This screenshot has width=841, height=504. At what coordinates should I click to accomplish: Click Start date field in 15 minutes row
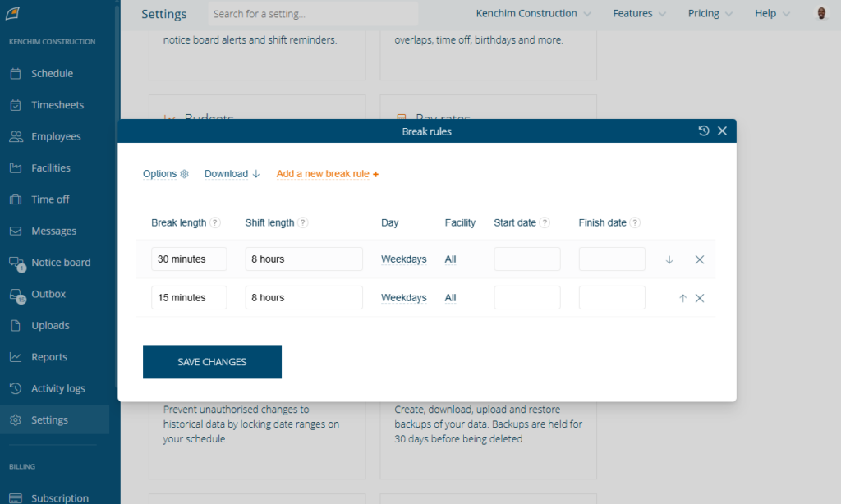527,298
